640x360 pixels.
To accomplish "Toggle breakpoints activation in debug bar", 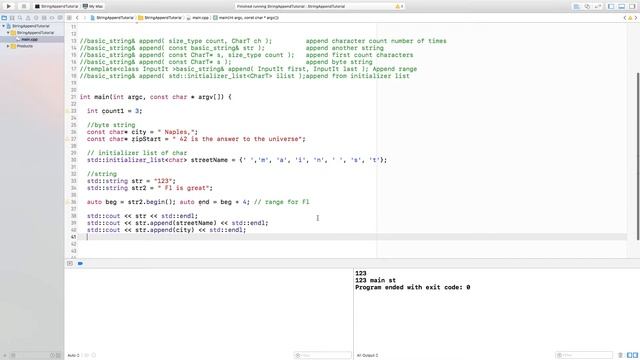I will pyautogui.click(x=80, y=264).
